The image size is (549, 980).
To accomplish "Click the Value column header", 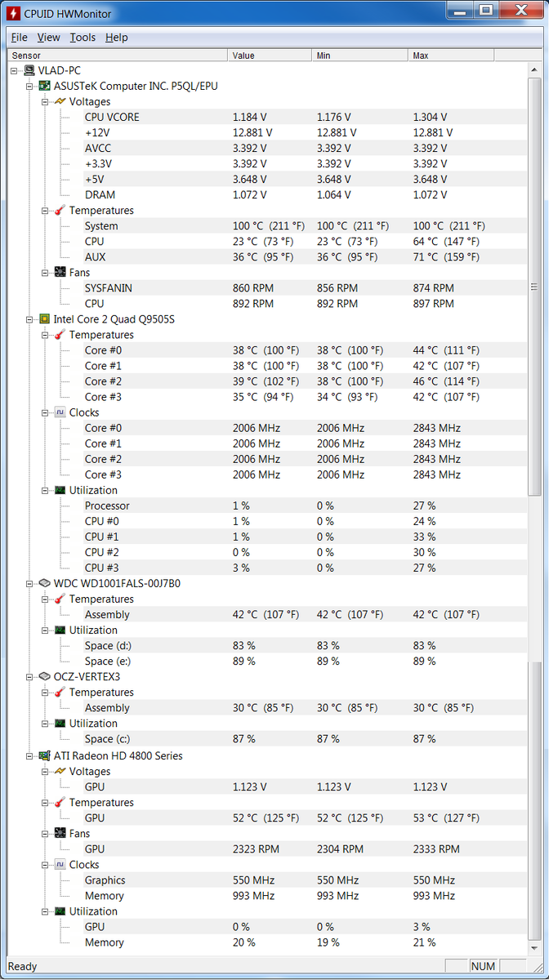I will pyautogui.click(x=270, y=56).
